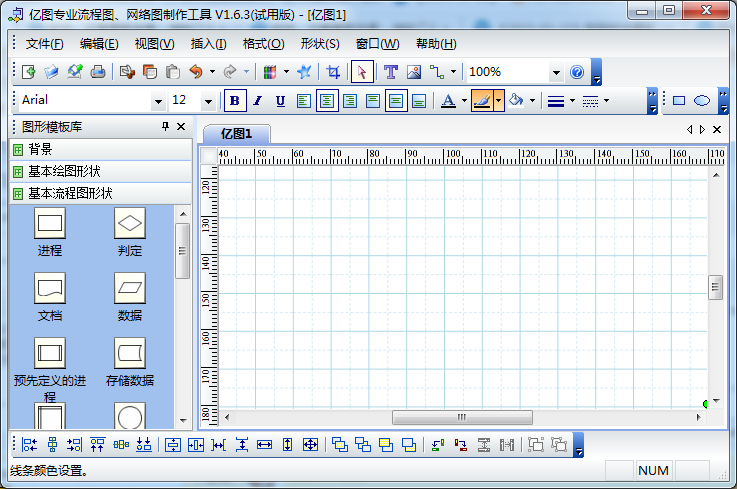Viewport: 737px width, 489px height.
Task: Select the text tool icon
Action: pyautogui.click(x=391, y=72)
